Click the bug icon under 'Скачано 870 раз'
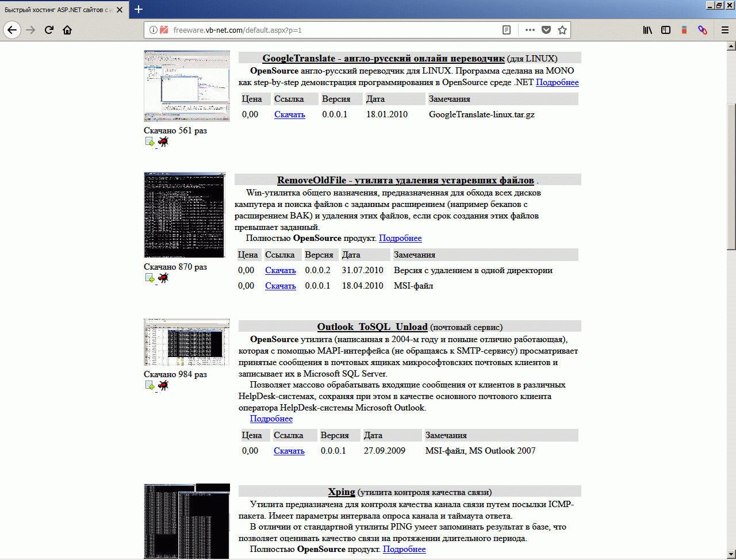Screen dimensions: 736x560 tap(163, 278)
